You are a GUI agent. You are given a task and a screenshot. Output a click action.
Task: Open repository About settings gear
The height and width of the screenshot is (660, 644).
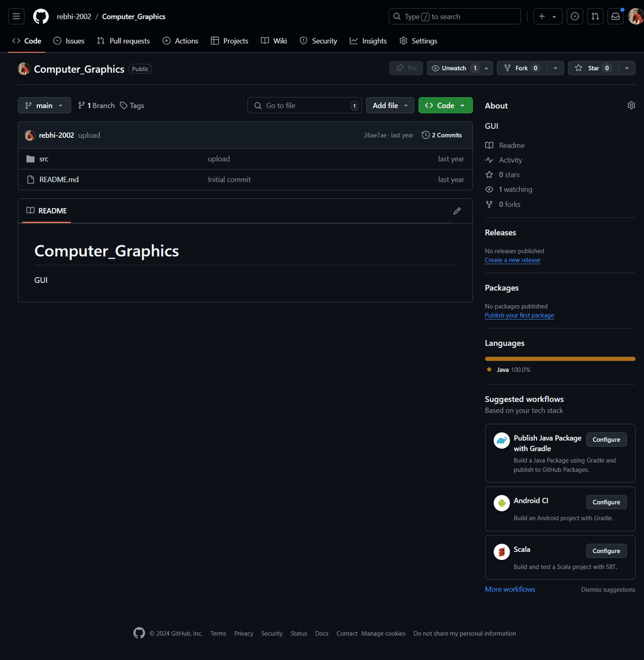tap(631, 105)
